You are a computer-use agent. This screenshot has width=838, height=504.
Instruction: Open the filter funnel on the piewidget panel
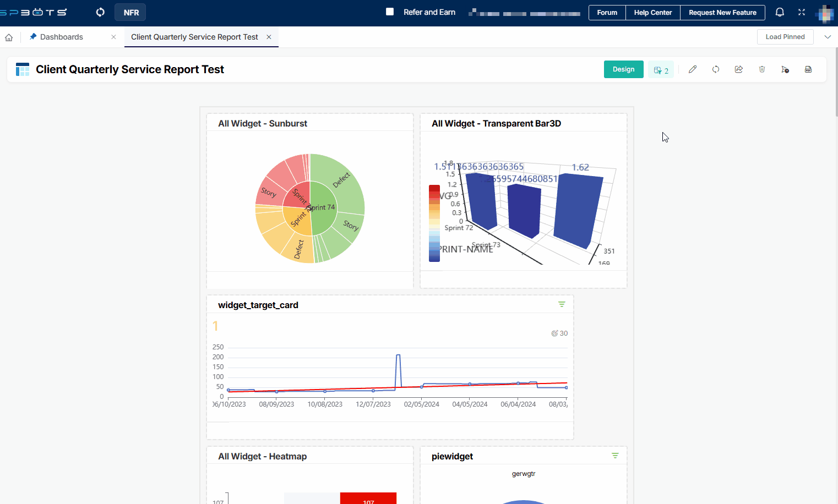pyautogui.click(x=614, y=456)
